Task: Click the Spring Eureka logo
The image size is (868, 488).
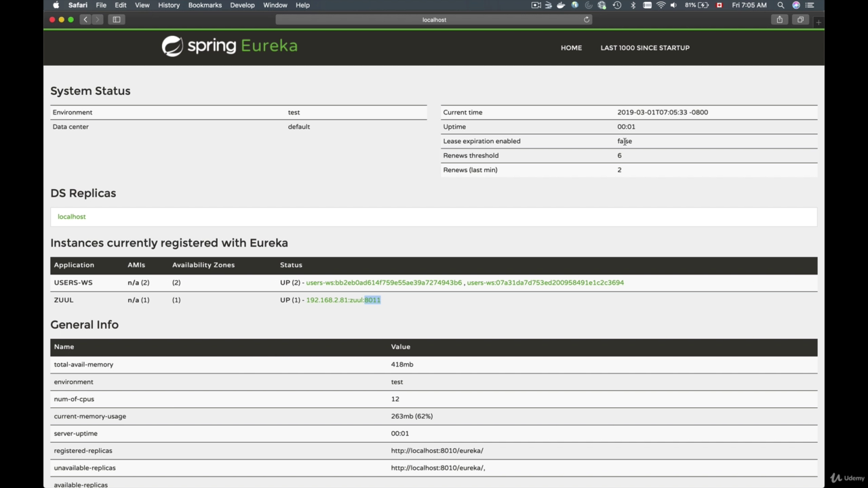Action: click(x=229, y=46)
